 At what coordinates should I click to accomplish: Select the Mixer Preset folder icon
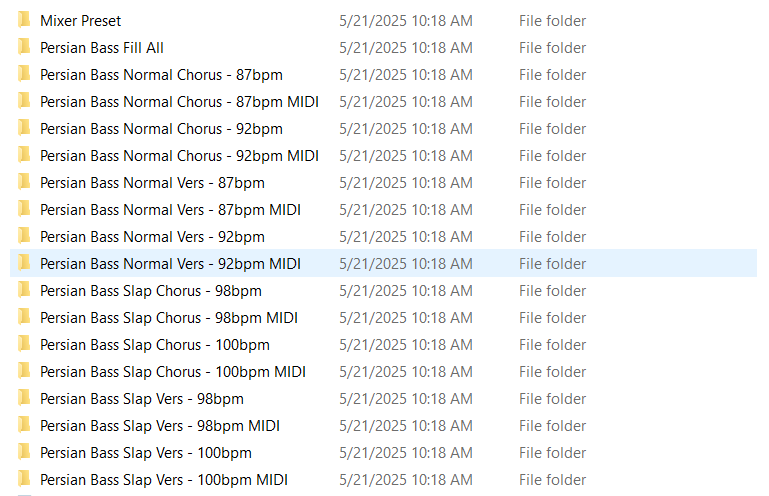pyautogui.click(x=24, y=20)
